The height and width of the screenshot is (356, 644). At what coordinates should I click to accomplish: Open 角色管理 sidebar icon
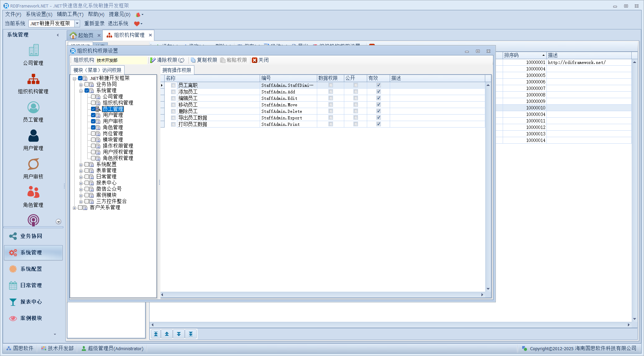pyautogui.click(x=33, y=193)
